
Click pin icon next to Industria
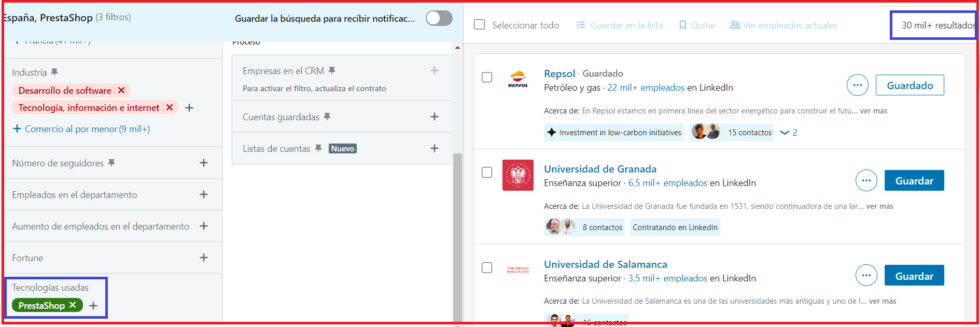(x=54, y=72)
